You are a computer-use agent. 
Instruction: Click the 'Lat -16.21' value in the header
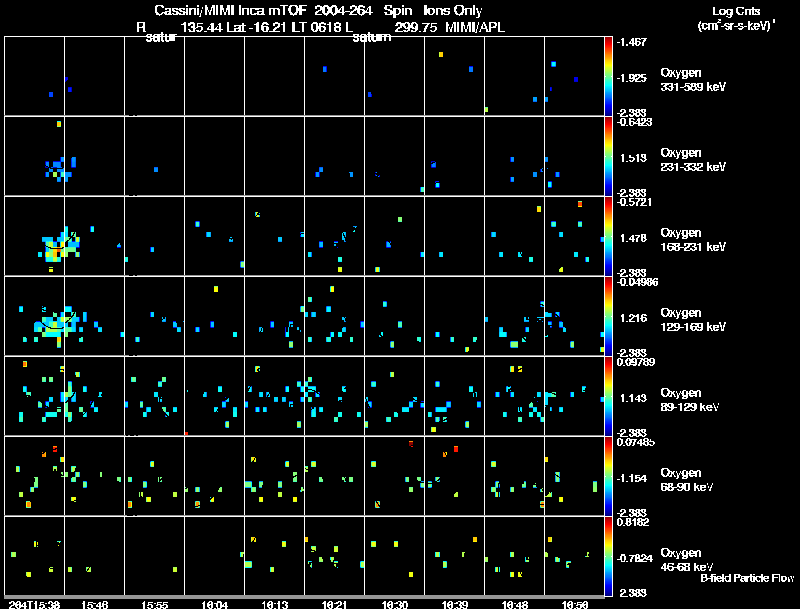[x=257, y=28]
